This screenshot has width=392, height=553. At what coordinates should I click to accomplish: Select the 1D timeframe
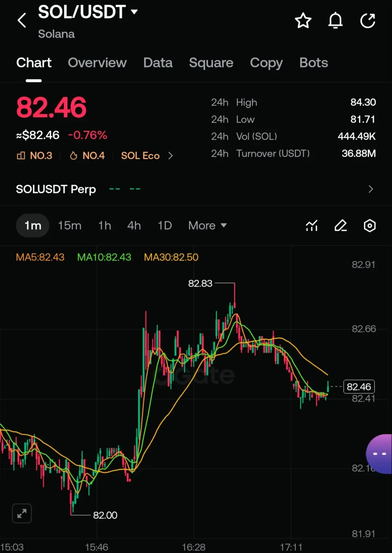165,226
